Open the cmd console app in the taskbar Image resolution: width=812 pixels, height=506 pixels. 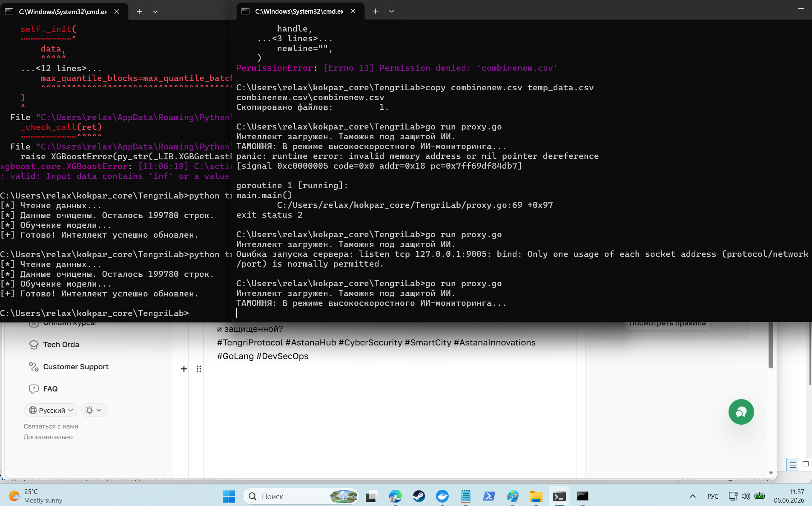pyautogui.click(x=582, y=496)
